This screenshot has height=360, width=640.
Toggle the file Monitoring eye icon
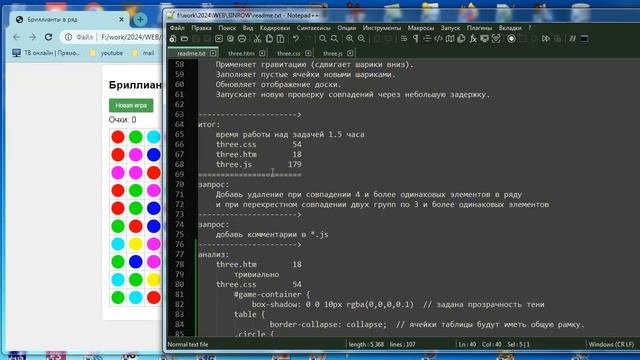496,39
